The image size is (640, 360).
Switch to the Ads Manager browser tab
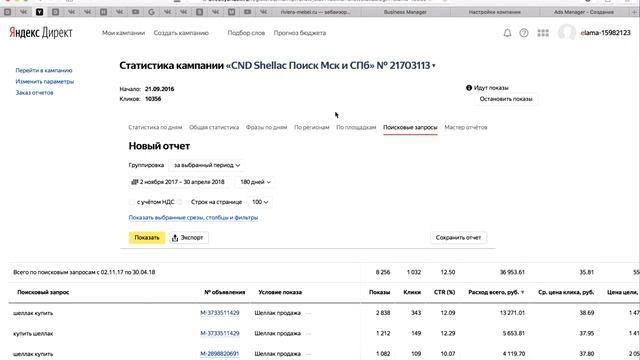584,12
